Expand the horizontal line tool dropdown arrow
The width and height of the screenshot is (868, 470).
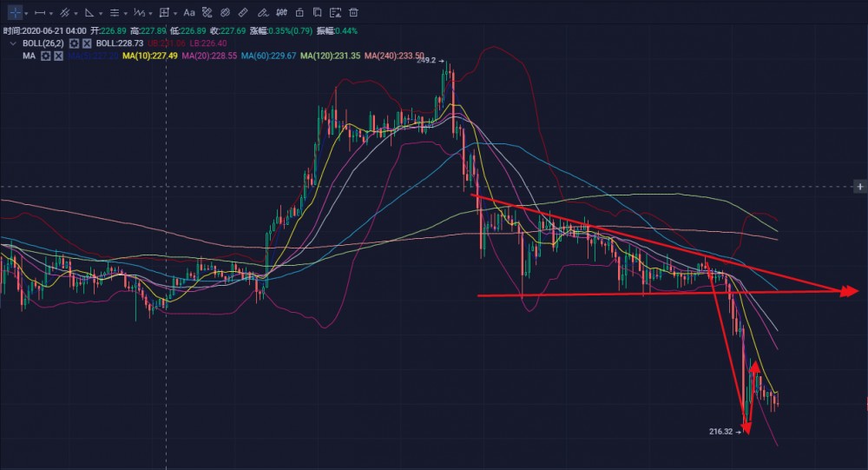click(51, 14)
